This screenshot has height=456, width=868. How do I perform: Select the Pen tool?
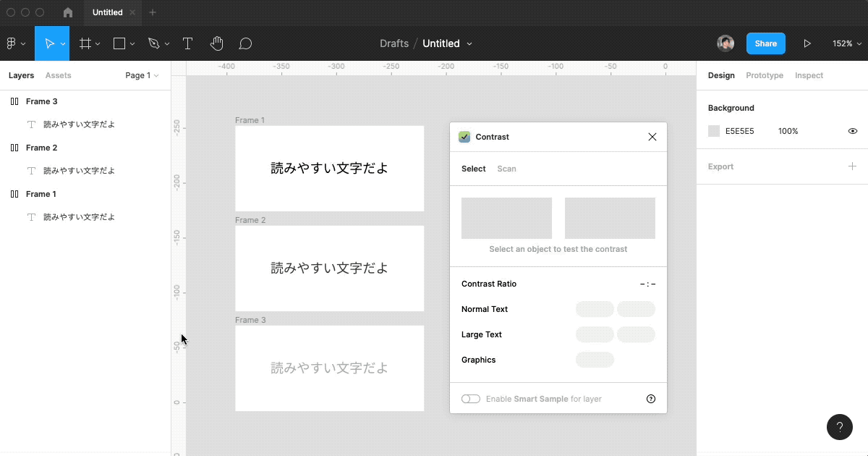(x=153, y=43)
